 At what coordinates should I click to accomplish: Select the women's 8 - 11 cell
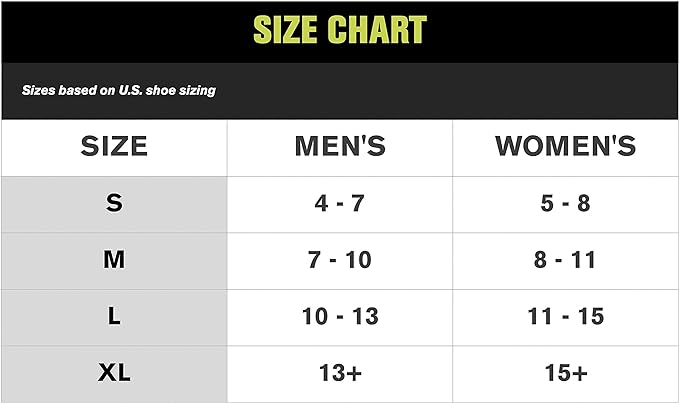click(x=566, y=260)
